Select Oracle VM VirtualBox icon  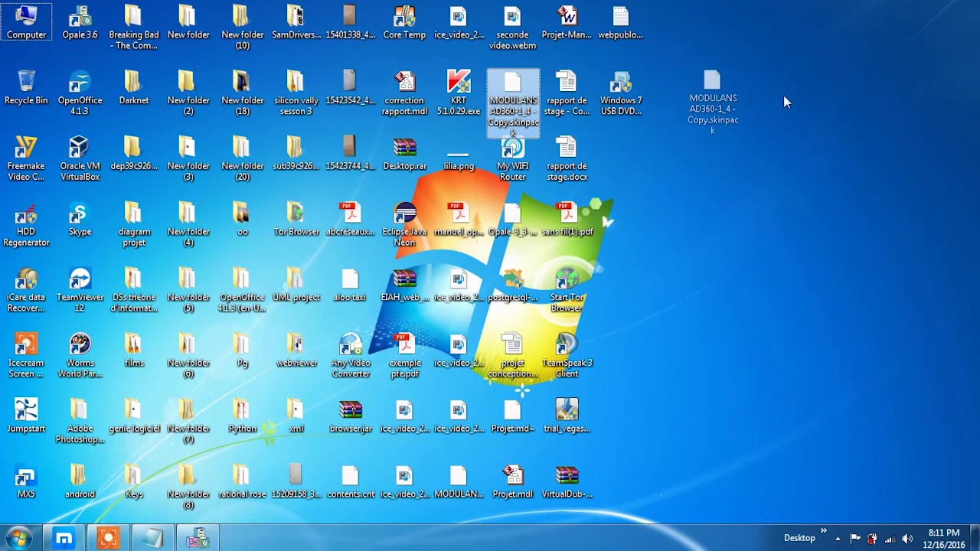click(x=80, y=159)
